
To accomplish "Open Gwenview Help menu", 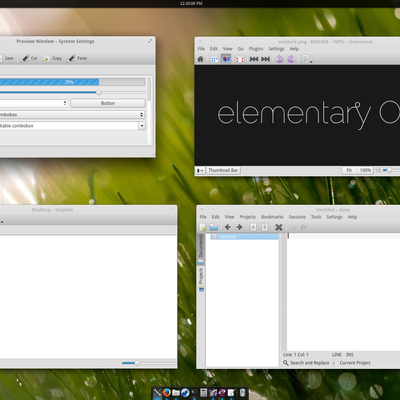I will coord(294,49).
